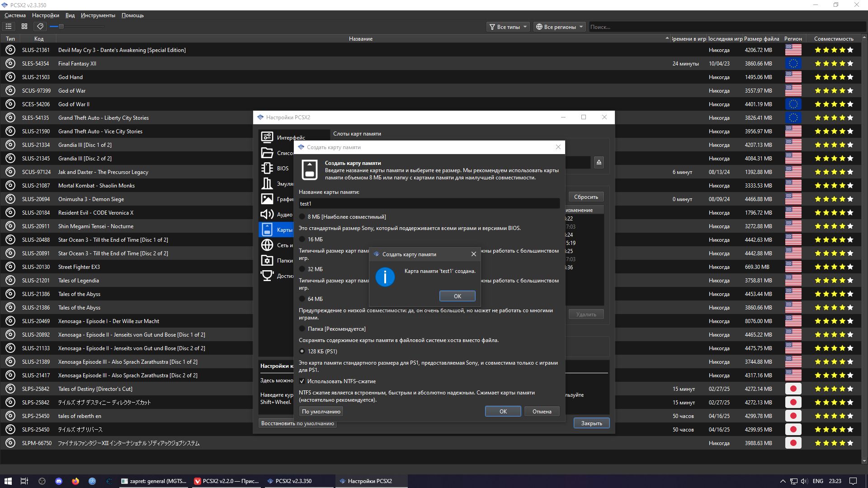The image size is (868, 488).
Task: Select memory cards category icon in sidebar
Action: (267, 230)
